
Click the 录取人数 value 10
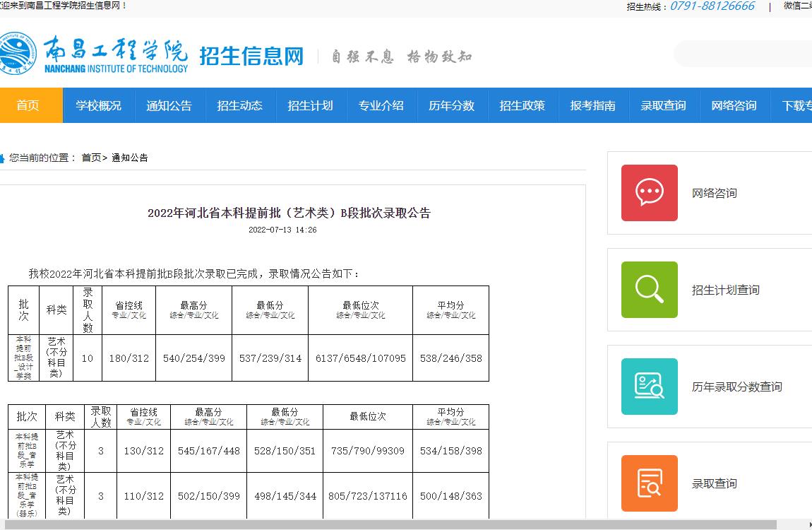pos(88,358)
